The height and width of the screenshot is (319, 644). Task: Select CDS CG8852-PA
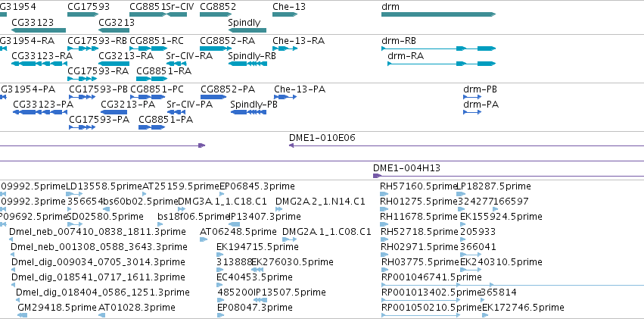[x=213, y=97]
